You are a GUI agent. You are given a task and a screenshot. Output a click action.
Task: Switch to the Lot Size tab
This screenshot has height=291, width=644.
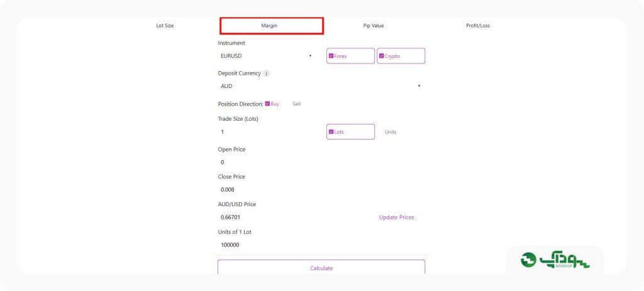tap(165, 25)
